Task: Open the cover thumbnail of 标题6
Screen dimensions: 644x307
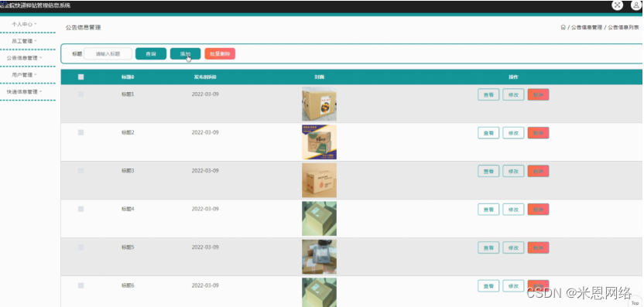Action: (319, 292)
